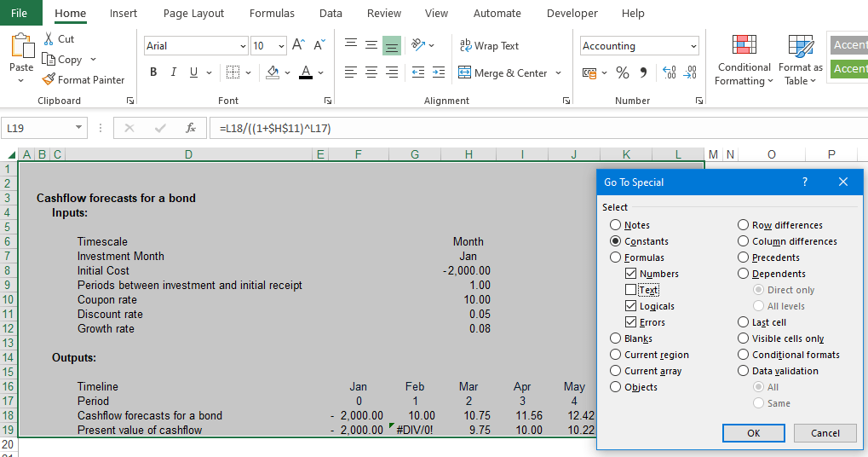Open Conditional Formatting menu
Screen dimensions: 868x457
(744, 60)
